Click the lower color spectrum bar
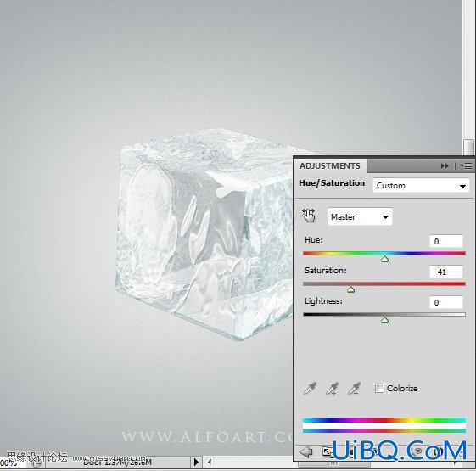Image resolution: width=476 pixels, height=471 pixels. tap(384, 430)
